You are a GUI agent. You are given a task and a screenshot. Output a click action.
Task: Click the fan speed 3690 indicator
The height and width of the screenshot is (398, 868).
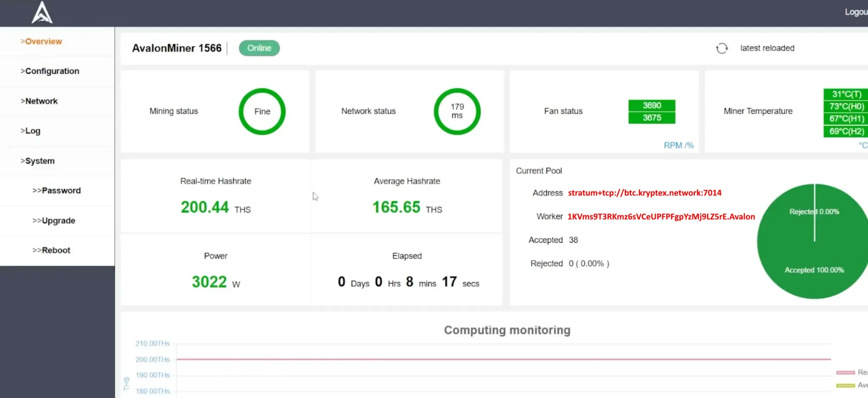(651, 106)
